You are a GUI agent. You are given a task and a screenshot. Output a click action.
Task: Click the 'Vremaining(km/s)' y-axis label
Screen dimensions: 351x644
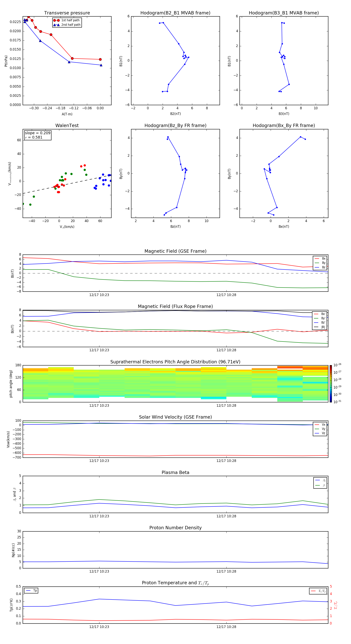coord(10,173)
